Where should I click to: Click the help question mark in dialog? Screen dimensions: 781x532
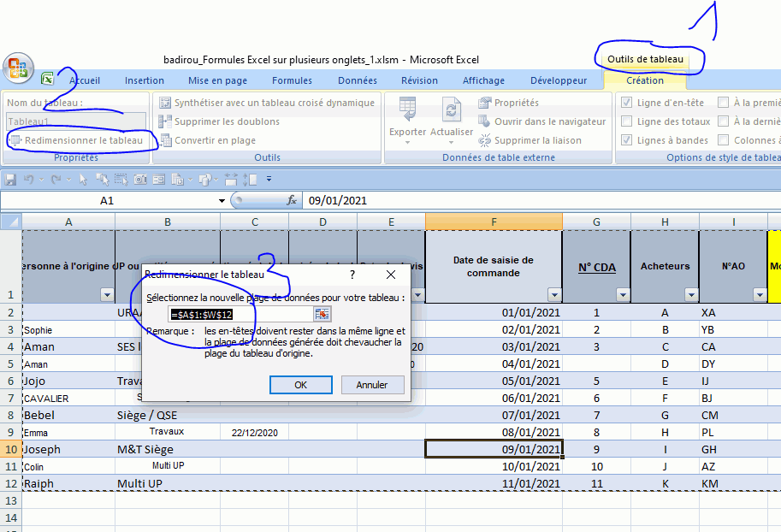click(352, 275)
